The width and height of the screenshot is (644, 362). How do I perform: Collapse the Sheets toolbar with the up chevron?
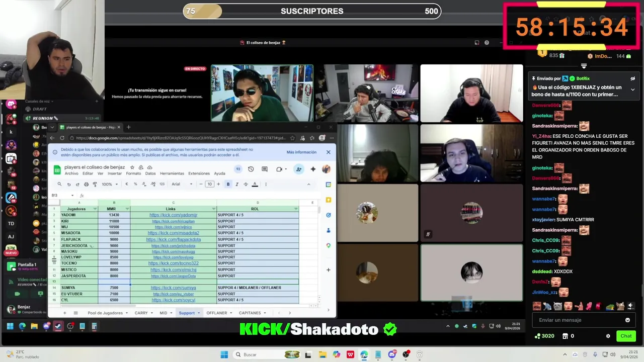coord(308,184)
